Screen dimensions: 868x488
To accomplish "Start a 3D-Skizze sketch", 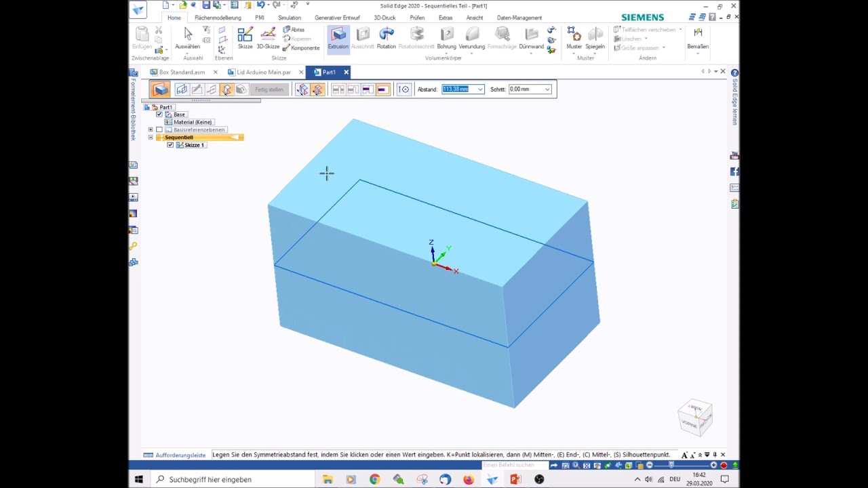I will [268, 38].
